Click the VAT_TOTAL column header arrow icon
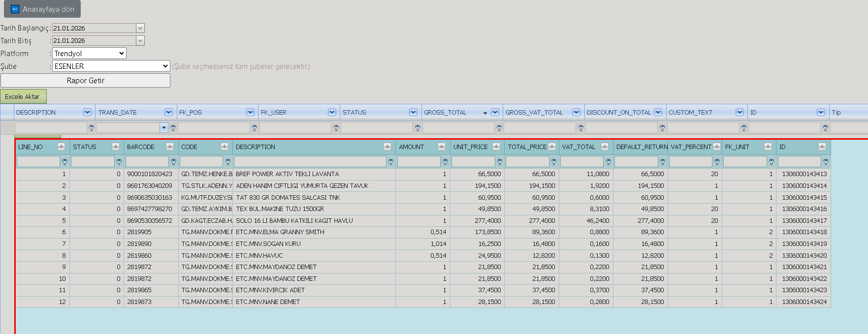Viewport: 868px width, 334px height. [605, 147]
